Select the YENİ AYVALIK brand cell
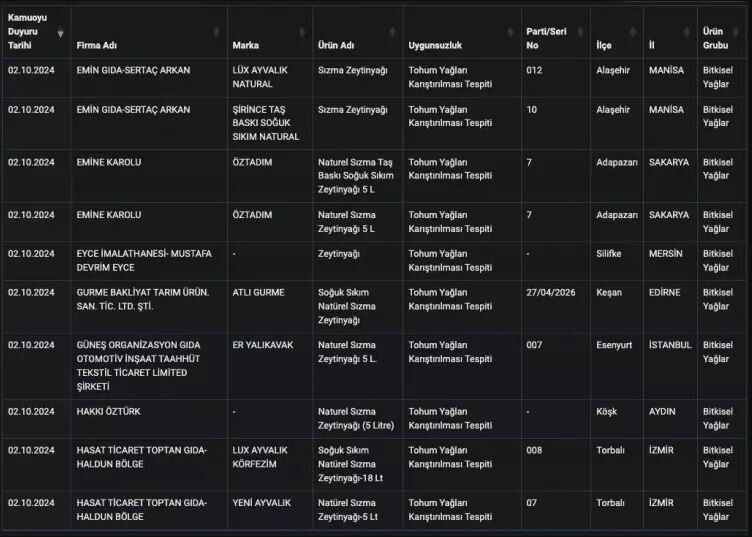This screenshot has height=537, width=752. pos(261,502)
